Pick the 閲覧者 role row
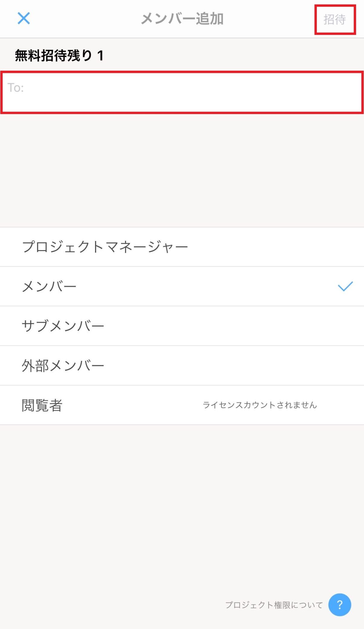Image resolution: width=364 pixels, height=629 pixels. coord(182,405)
